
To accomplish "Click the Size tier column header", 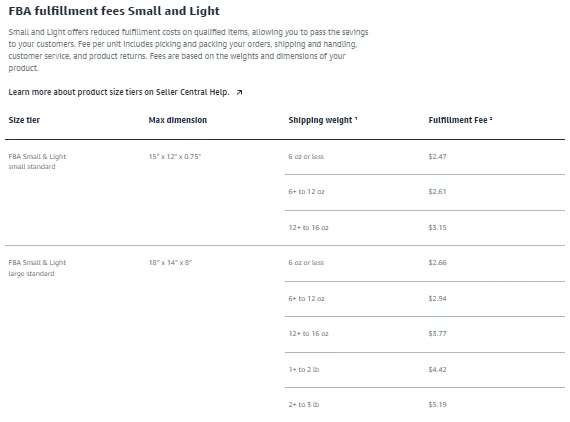I will pos(24,120).
